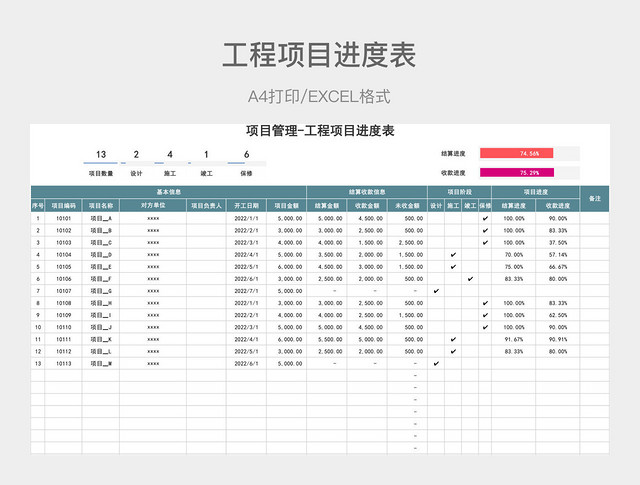Select the project name cell 项目__B
The height and width of the screenshot is (485, 640).
101,231
